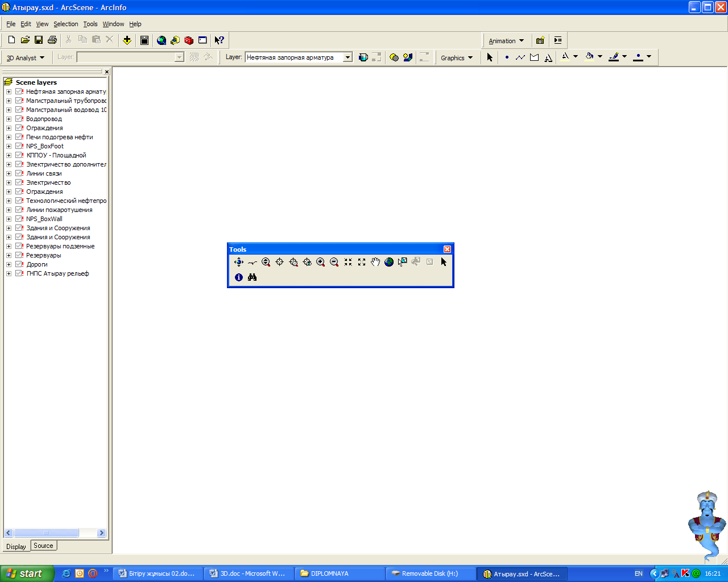Expand the Линии пожаротушения layer

click(9, 210)
